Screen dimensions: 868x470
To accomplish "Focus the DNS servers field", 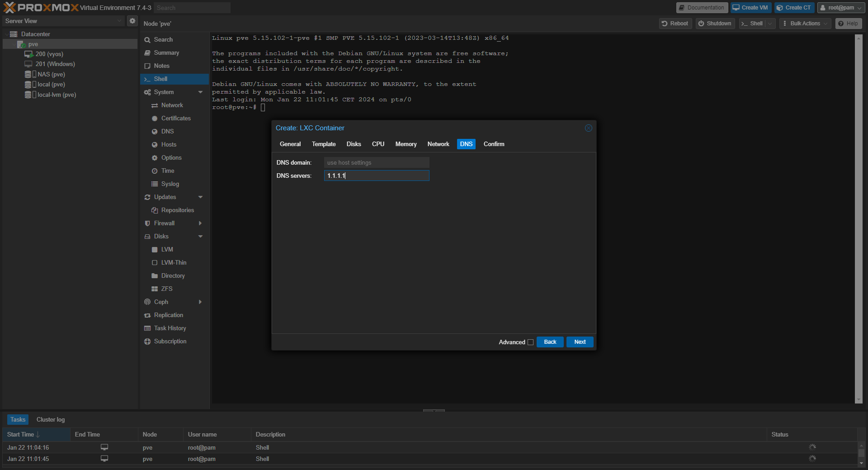I will tap(377, 176).
